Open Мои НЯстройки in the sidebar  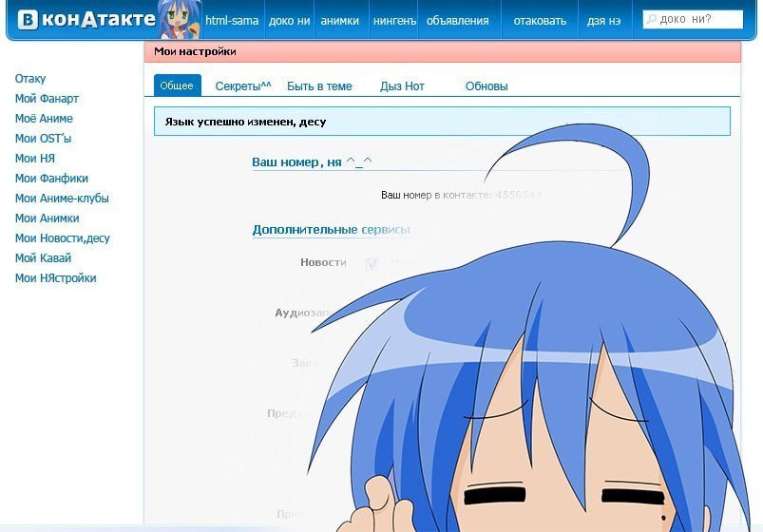tap(55, 278)
